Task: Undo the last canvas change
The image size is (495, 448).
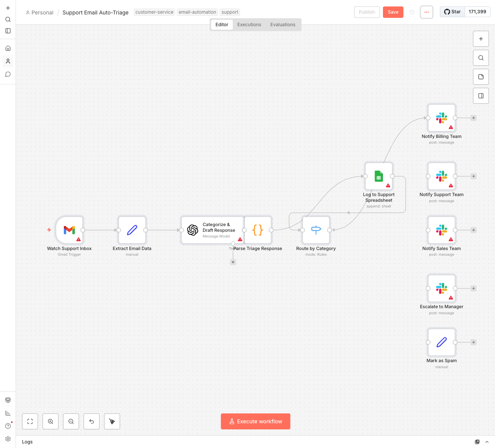Action: pyautogui.click(x=92, y=421)
